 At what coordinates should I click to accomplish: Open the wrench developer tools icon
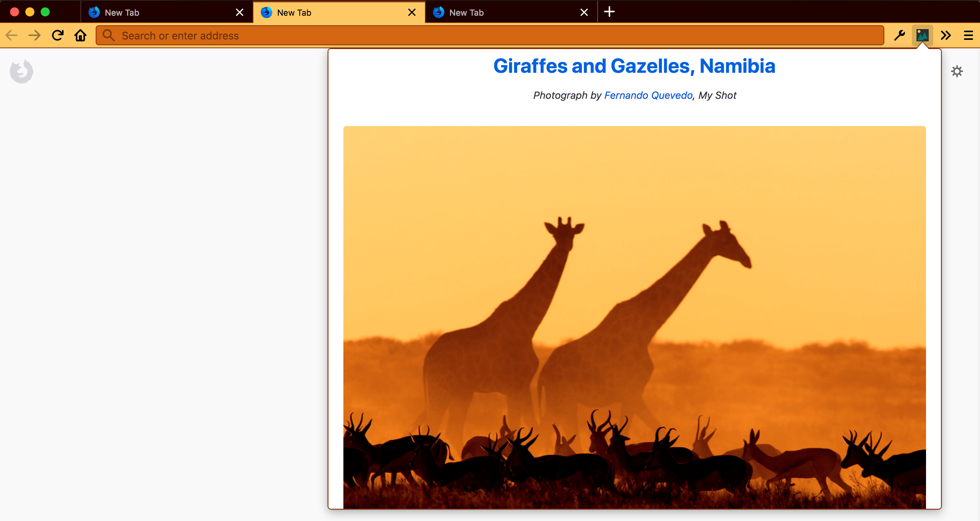[x=899, y=36]
